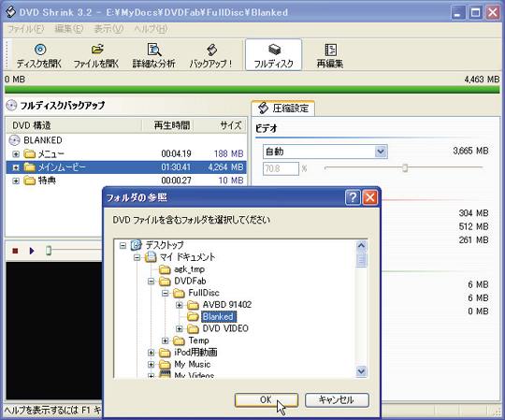The width and height of the screenshot is (505, 420).
Task: Expand the メインムービー folder node
Action: point(16,167)
